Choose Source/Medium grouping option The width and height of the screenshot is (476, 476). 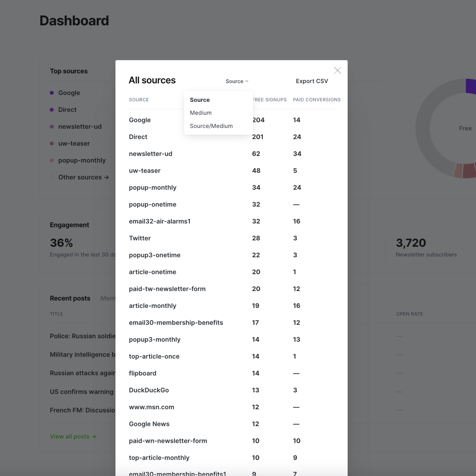[x=211, y=126]
